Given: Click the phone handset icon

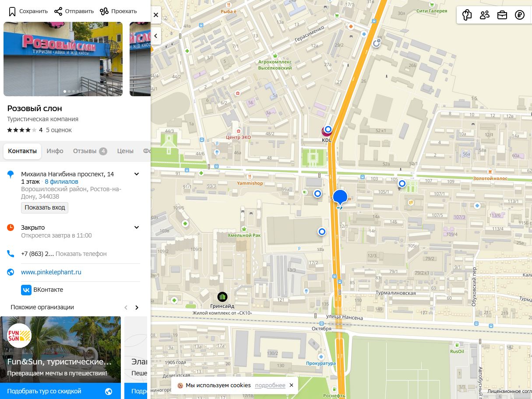Looking at the screenshot, I should click(11, 254).
